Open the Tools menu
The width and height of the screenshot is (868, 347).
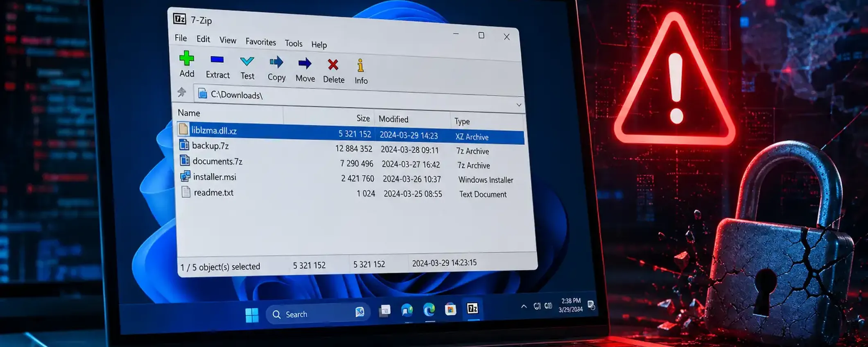(294, 43)
